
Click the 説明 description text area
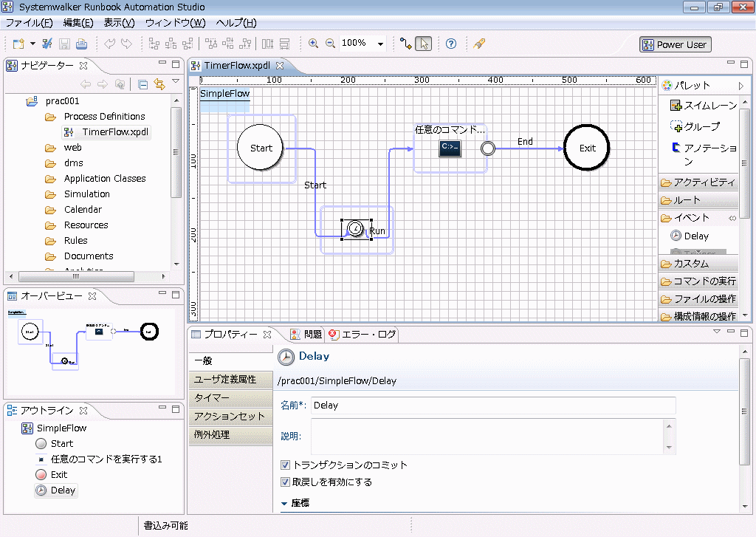click(488, 436)
